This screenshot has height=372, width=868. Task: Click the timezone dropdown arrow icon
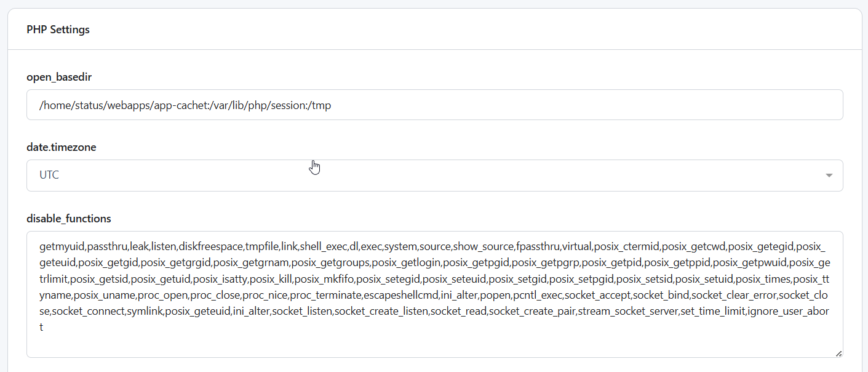pos(829,176)
